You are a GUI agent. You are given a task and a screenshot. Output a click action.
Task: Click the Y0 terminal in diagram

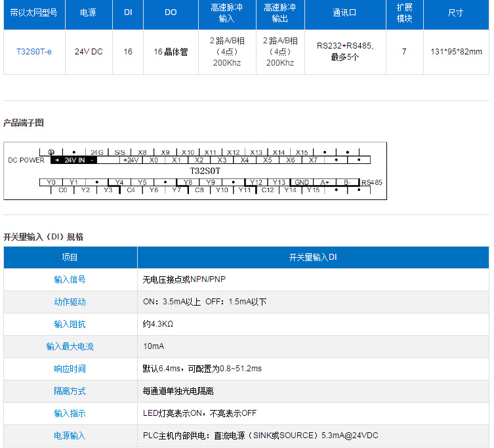(x=51, y=182)
